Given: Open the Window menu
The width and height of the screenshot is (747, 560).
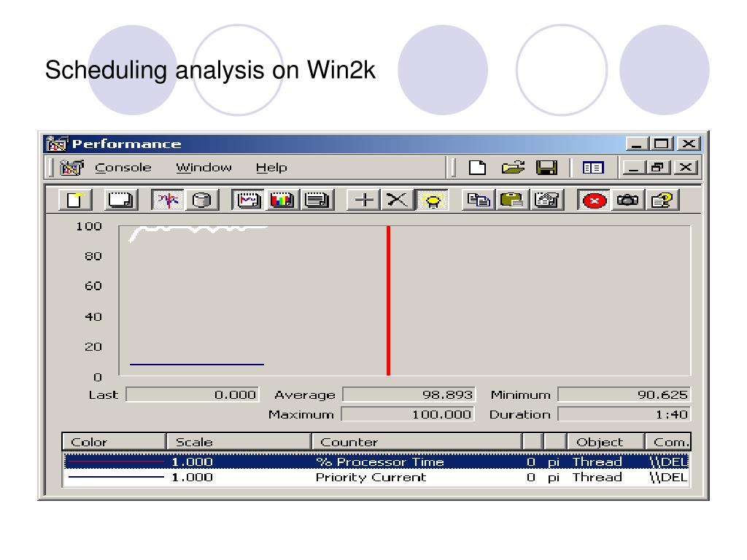Looking at the screenshot, I should click(204, 168).
